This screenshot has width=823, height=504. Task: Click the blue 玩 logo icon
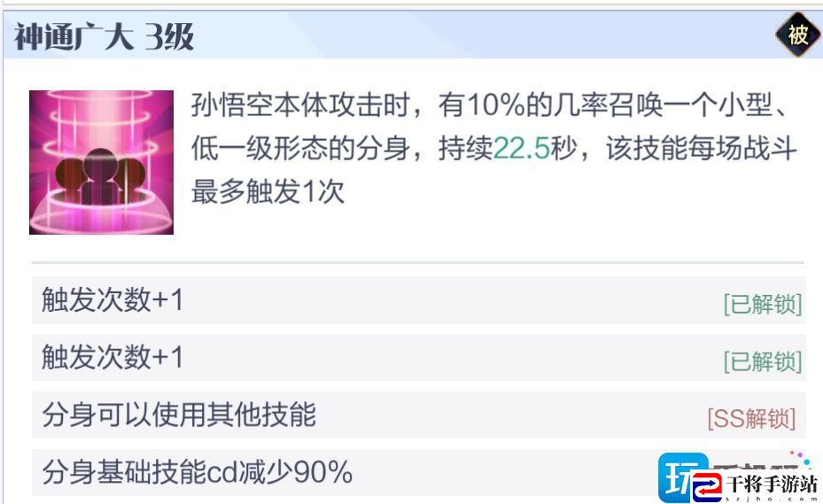pos(682,477)
